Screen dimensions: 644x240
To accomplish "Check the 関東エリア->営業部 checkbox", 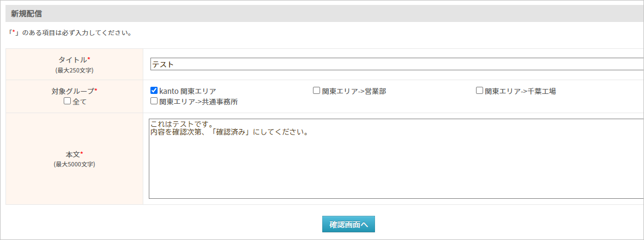I will 316,91.
